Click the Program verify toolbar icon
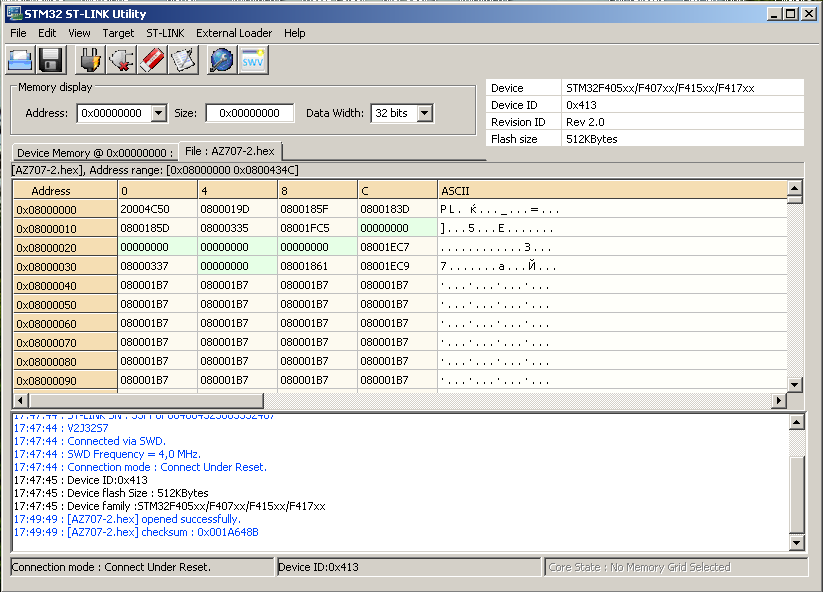Screen dimensions: 823x592 pos(181,60)
